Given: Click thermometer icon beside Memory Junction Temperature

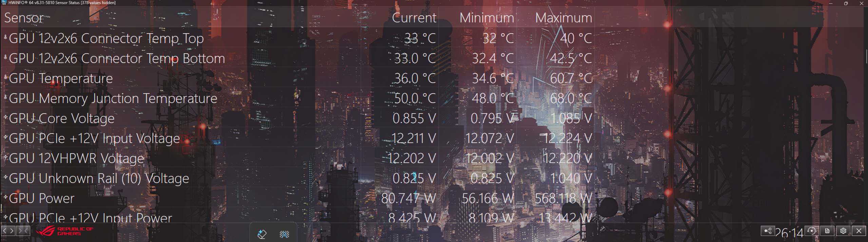Looking at the screenshot, I should 5,97.
